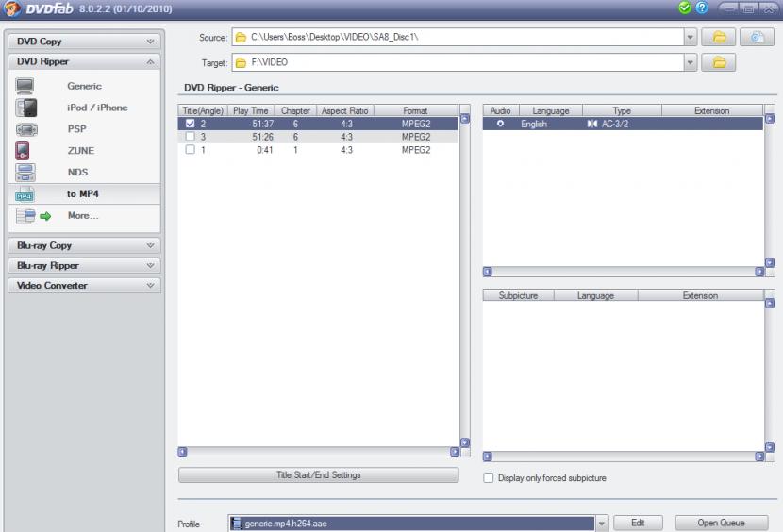This screenshot has height=532, width=783.
Task: Select PSP ripper mode
Action: [x=77, y=129]
